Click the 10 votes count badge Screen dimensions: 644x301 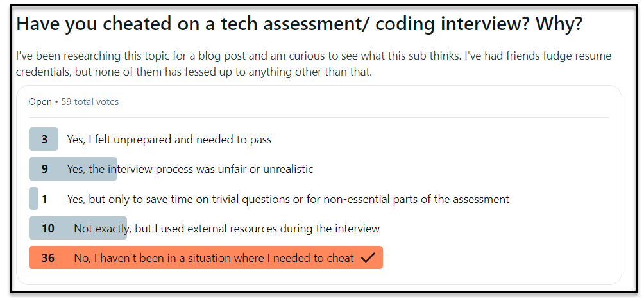tap(47, 229)
